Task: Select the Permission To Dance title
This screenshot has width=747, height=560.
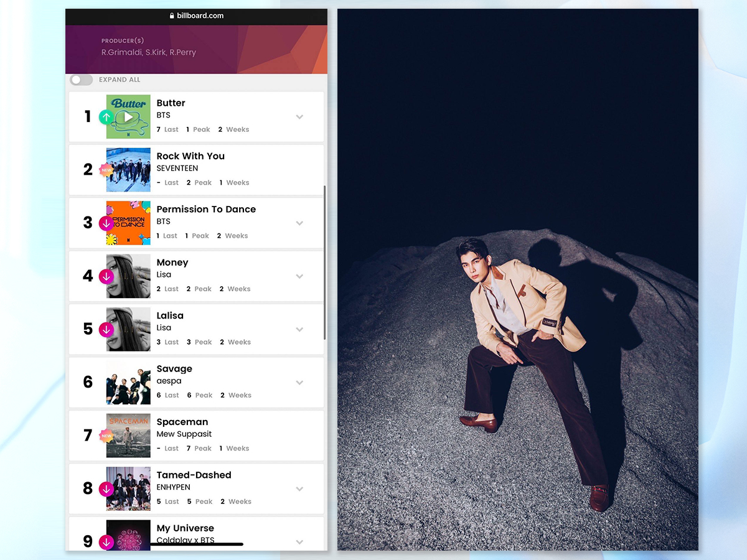Action: (206, 210)
